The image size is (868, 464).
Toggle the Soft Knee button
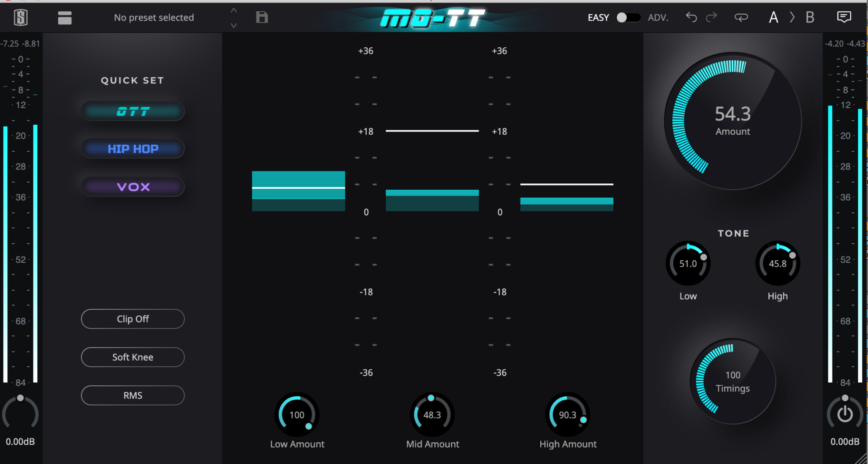tap(133, 357)
